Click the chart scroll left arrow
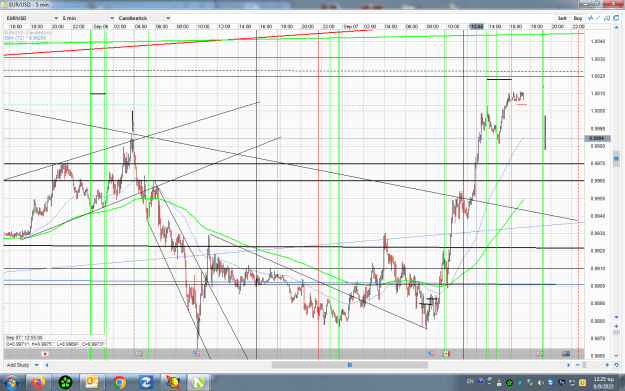Viewport: 625px width, 391px height. [x=47, y=365]
